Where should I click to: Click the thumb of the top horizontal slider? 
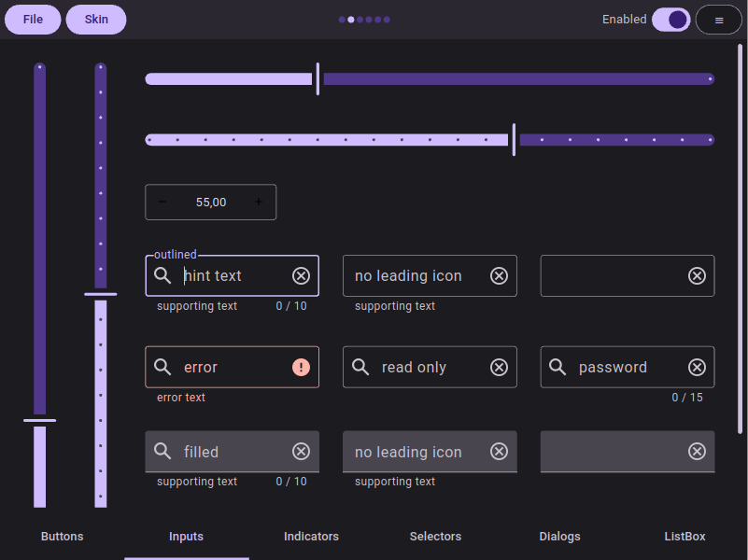[x=317, y=78]
